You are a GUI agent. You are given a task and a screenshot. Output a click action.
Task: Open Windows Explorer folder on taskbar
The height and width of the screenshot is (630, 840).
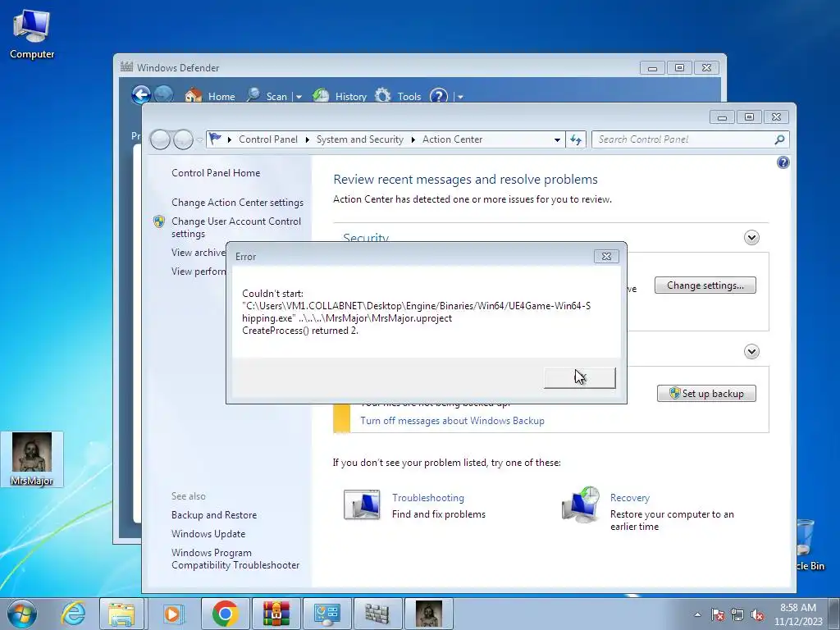point(121,614)
